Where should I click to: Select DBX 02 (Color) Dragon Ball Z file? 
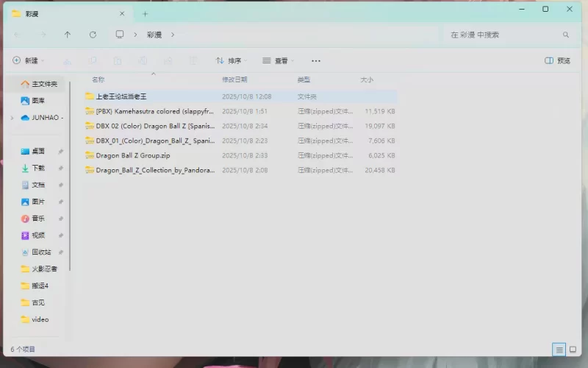tap(240, 126)
